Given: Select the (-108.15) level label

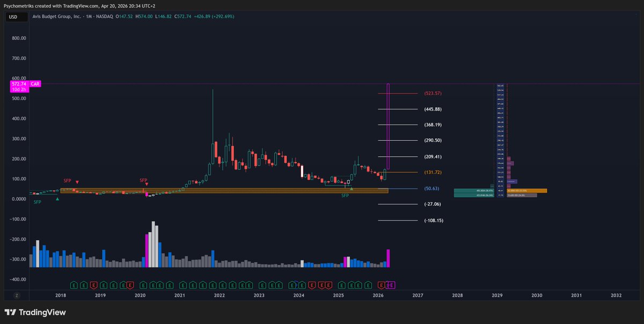Looking at the screenshot, I should [433, 220].
